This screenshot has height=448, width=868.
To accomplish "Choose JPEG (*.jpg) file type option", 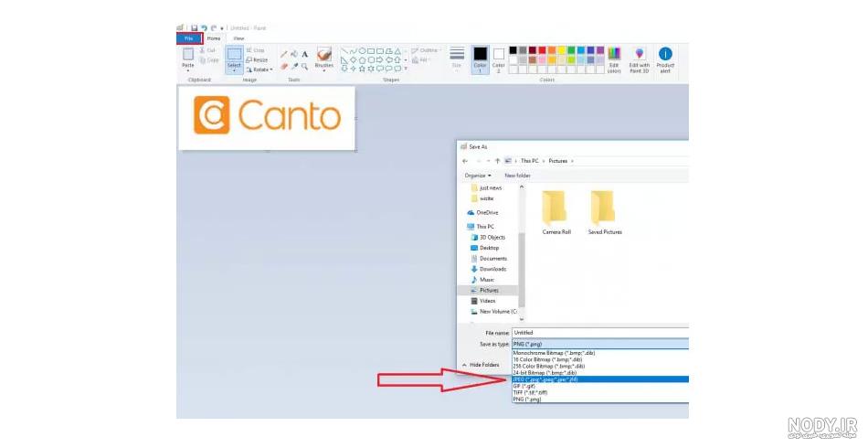I will (600, 379).
